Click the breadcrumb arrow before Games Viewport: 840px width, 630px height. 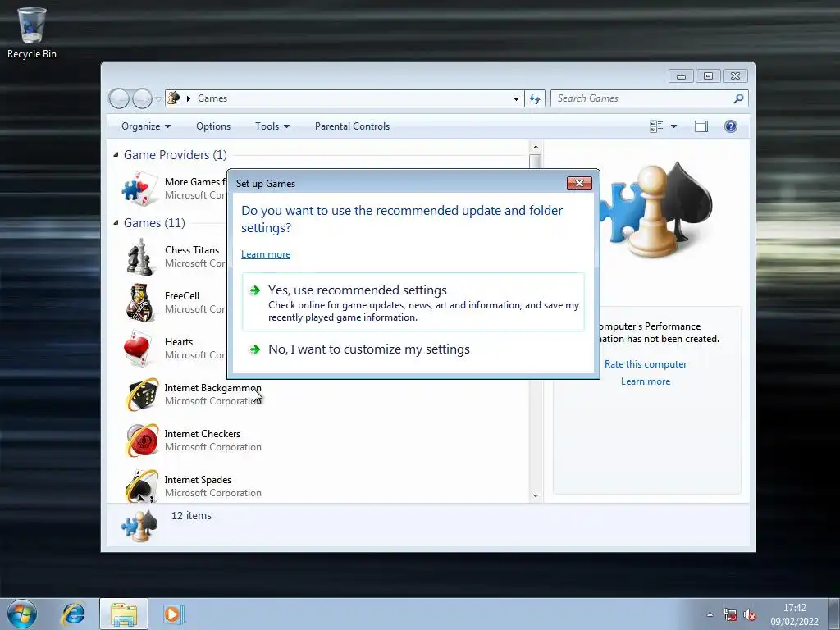(x=189, y=98)
